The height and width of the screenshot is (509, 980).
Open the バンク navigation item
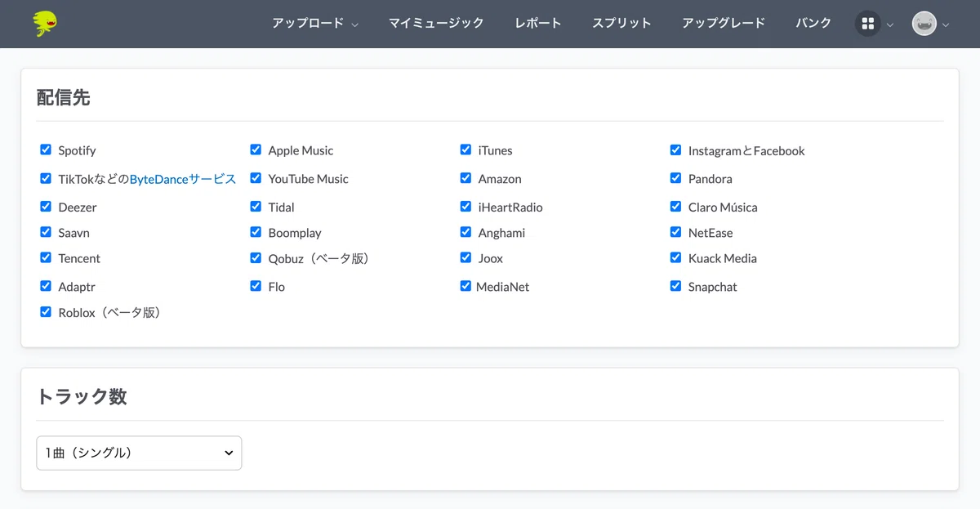[x=813, y=23]
